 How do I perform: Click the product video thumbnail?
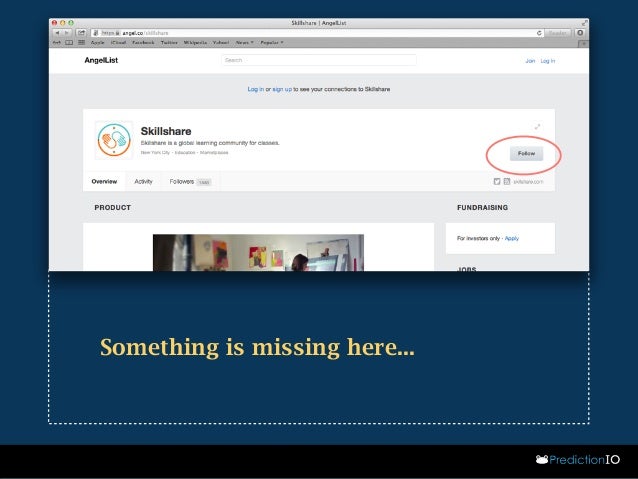(258, 252)
